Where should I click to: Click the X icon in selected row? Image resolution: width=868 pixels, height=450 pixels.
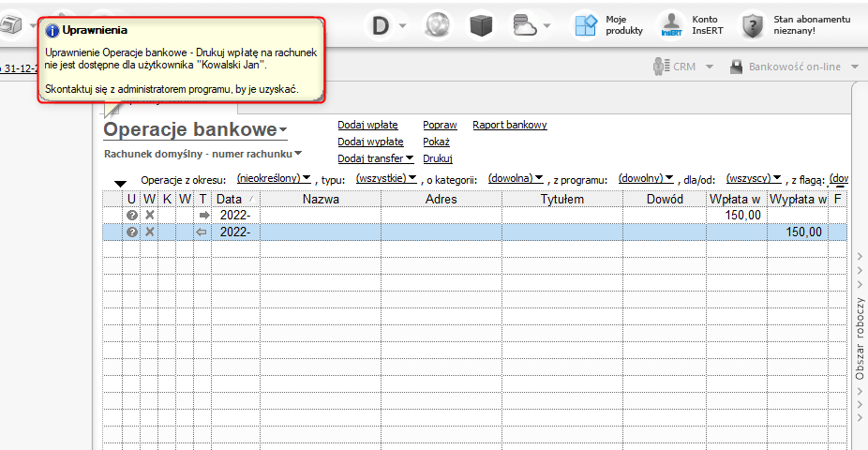pyautogui.click(x=149, y=232)
